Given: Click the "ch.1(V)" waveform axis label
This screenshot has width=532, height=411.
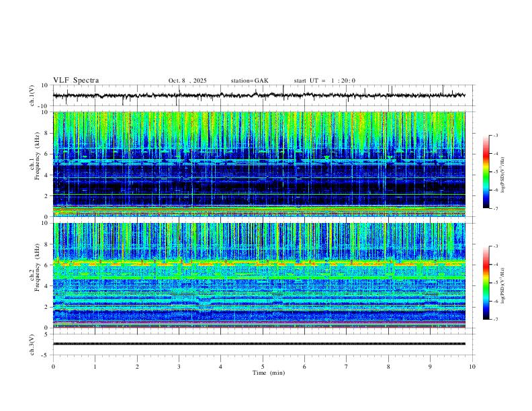Looking at the screenshot, I should click(x=32, y=95).
